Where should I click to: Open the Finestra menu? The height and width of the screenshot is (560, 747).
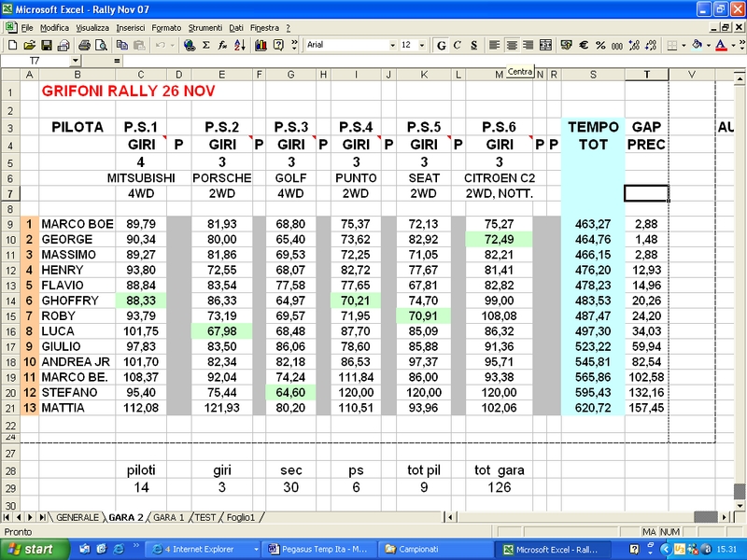264,28
